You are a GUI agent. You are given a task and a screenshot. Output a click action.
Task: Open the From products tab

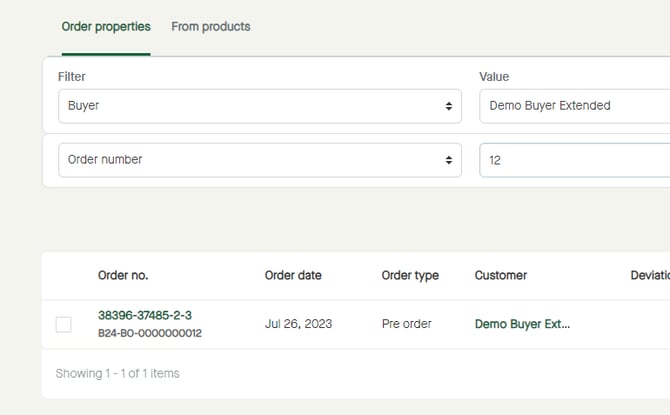(x=210, y=27)
